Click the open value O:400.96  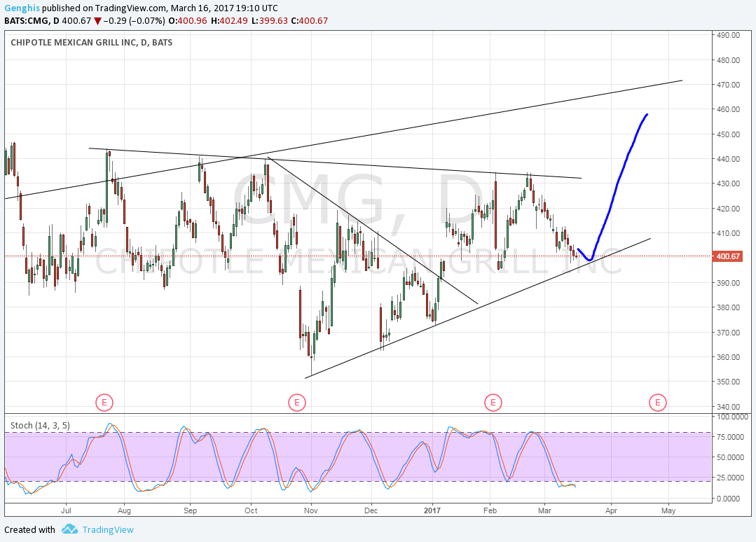pyautogui.click(x=188, y=21)
